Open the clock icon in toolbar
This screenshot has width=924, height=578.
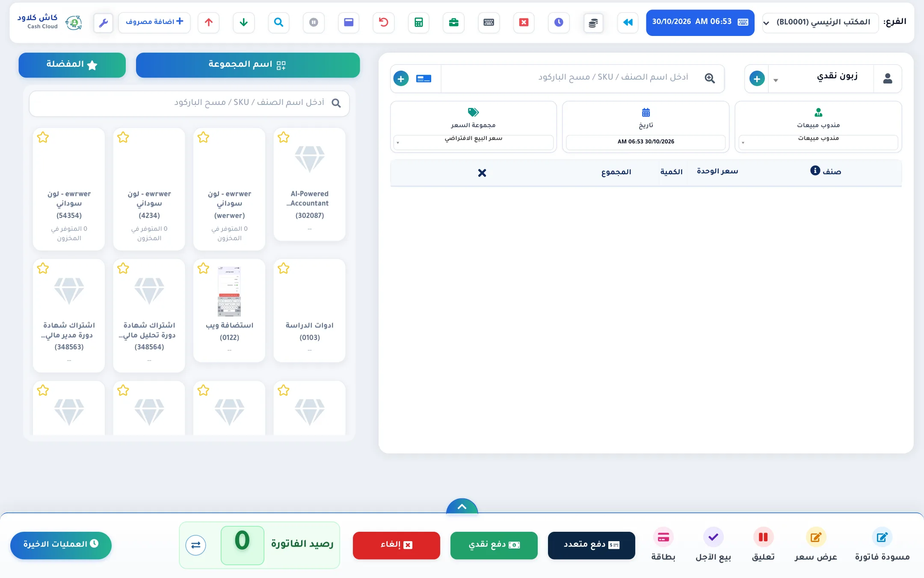[x=559, y=22]
